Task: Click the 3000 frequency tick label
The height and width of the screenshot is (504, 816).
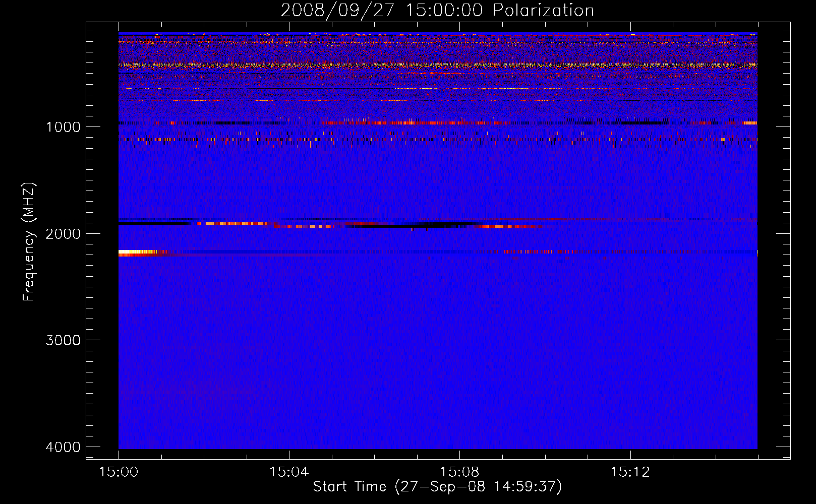Action: tap(63, 340)
